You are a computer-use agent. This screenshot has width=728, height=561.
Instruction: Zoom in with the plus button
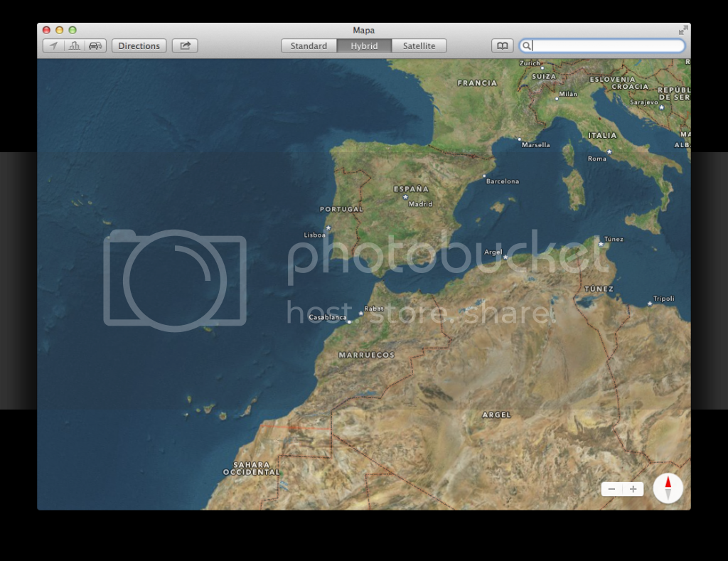(x=633, y=489)
